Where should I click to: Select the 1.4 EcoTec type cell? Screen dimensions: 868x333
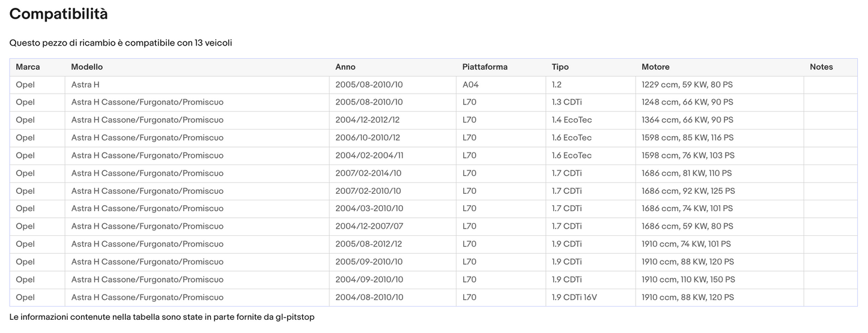click(571, 120)
